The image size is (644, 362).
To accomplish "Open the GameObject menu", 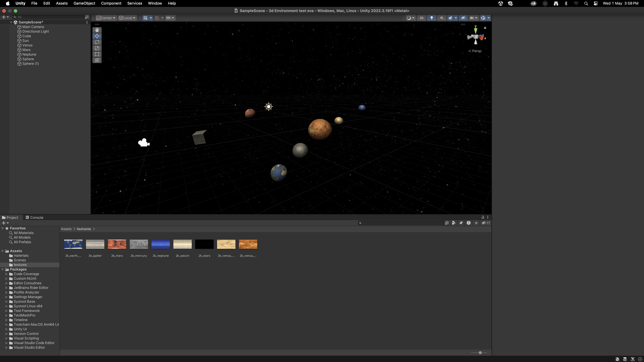I will (x=84, y=3).
